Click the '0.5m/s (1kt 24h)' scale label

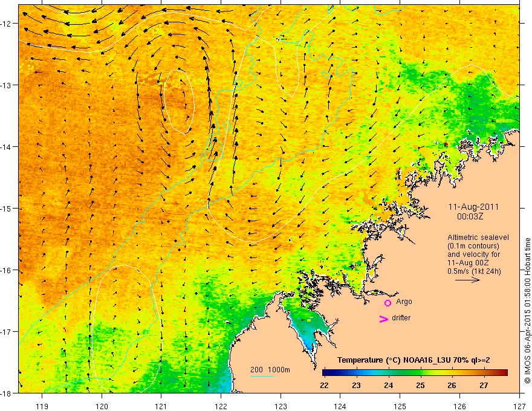(x=474, y=271)
